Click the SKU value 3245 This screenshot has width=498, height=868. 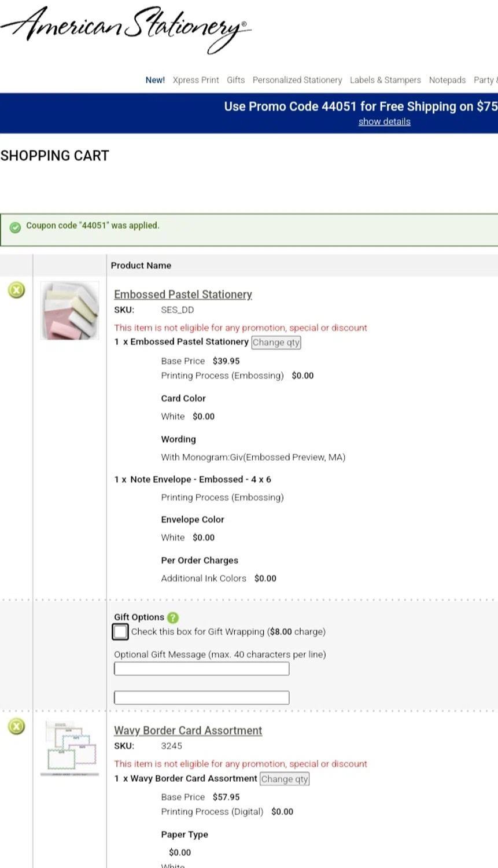[x=172, y=746]
